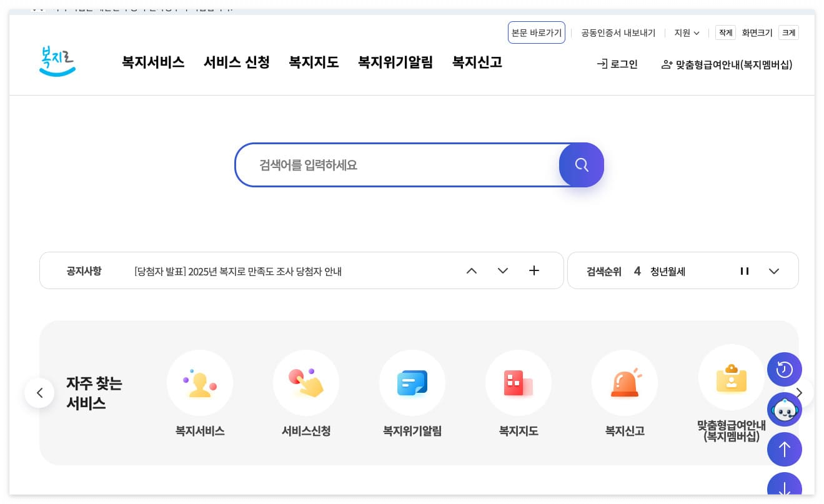
Task: Show the next notice with the down chevron
Action: tap(503, 270)
